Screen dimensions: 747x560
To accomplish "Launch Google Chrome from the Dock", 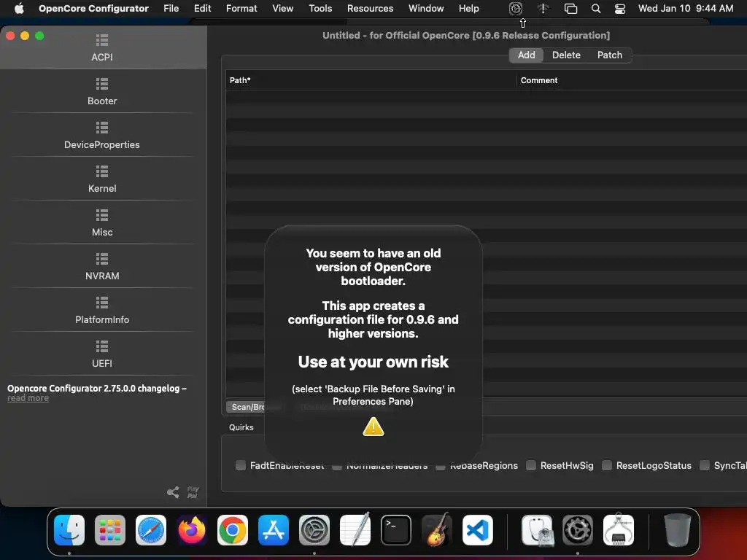I will pyautogui.click(x=233, y=530).
